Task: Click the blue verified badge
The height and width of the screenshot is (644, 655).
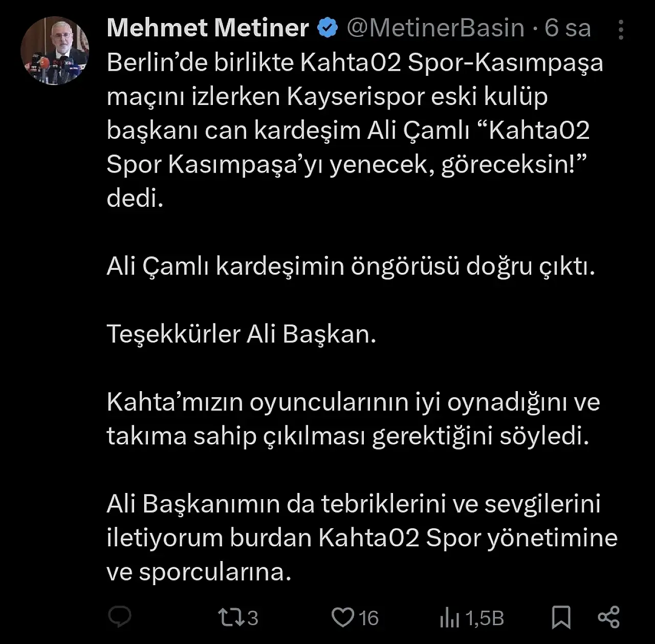Action: [x=327, y=28]
